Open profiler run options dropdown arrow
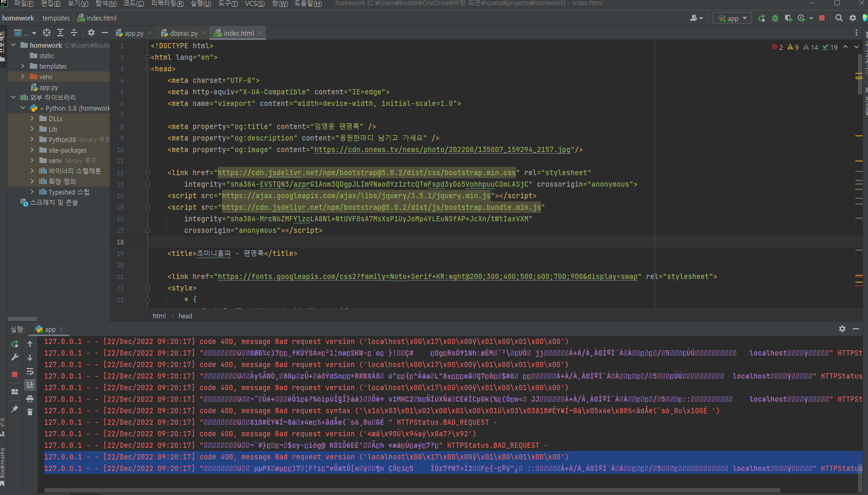868x495 pixels. [x=811, y=18]
